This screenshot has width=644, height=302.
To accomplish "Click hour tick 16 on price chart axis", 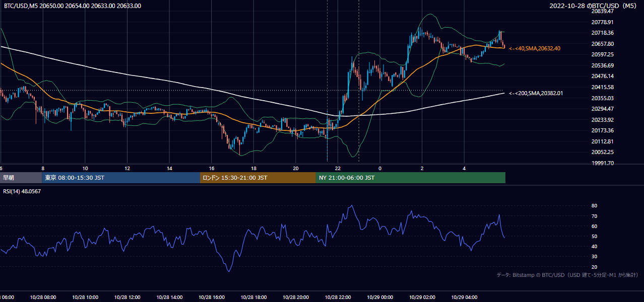I will [212, 169].
